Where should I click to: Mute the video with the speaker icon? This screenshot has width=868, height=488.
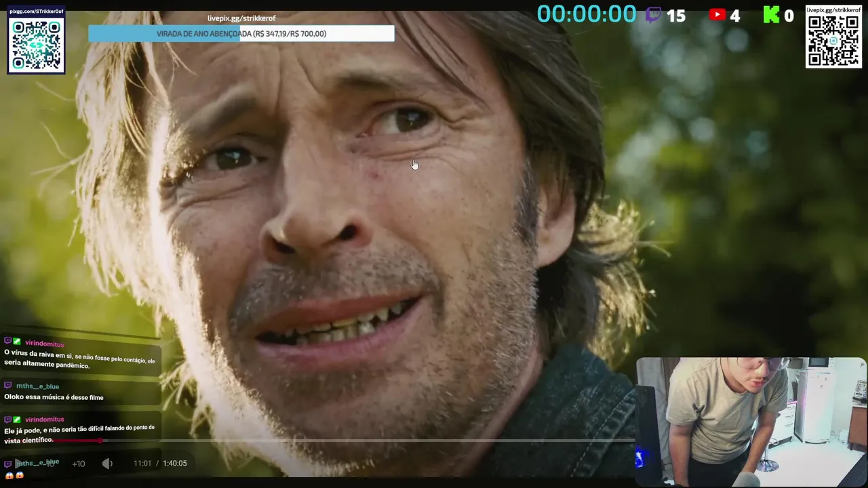pyautogui.click(x=107, y=464)
